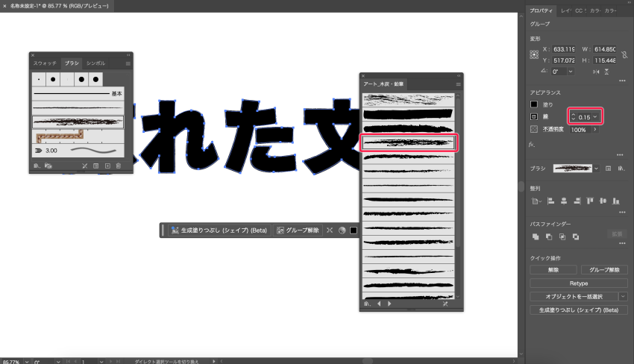Click the stroke weight stepper arrows
The width and height of the screenshot is (634, 364).
(573, 117)
